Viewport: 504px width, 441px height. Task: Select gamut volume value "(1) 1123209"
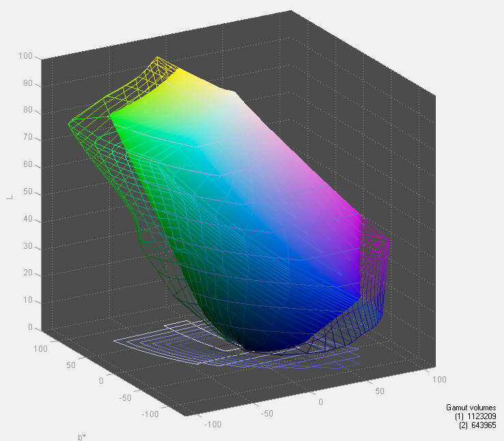tap(475, 416)
